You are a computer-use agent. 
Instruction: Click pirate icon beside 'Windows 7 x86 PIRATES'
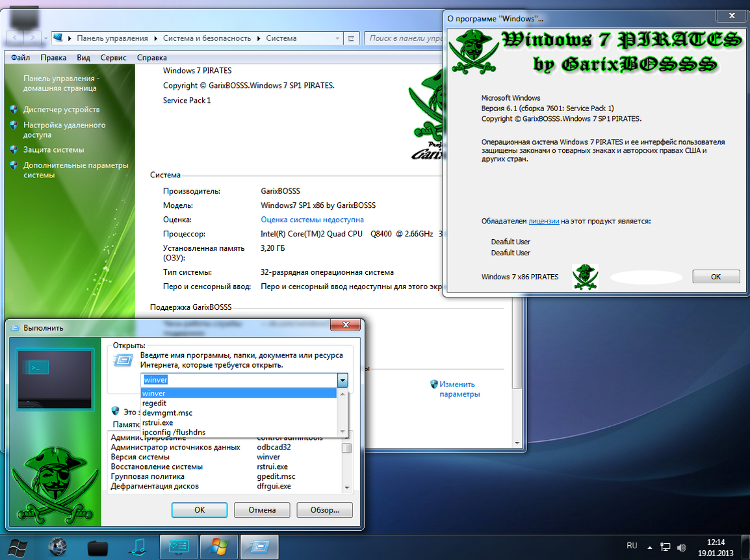click(x=585, y=277)
